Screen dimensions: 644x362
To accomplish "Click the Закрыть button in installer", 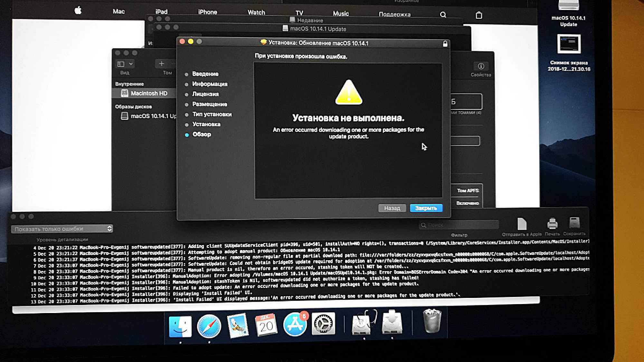I will point(426,208).
